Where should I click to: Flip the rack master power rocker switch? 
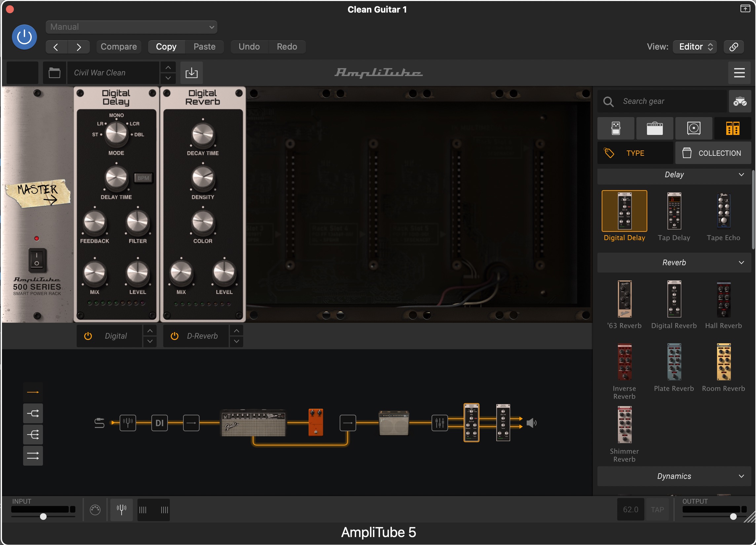pos(37,260)
